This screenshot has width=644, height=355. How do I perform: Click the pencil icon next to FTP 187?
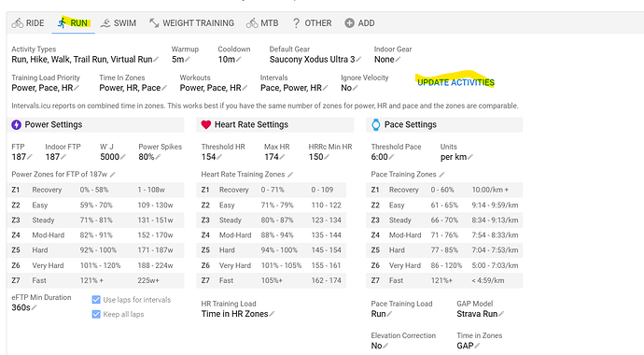(x=30, y=157)
